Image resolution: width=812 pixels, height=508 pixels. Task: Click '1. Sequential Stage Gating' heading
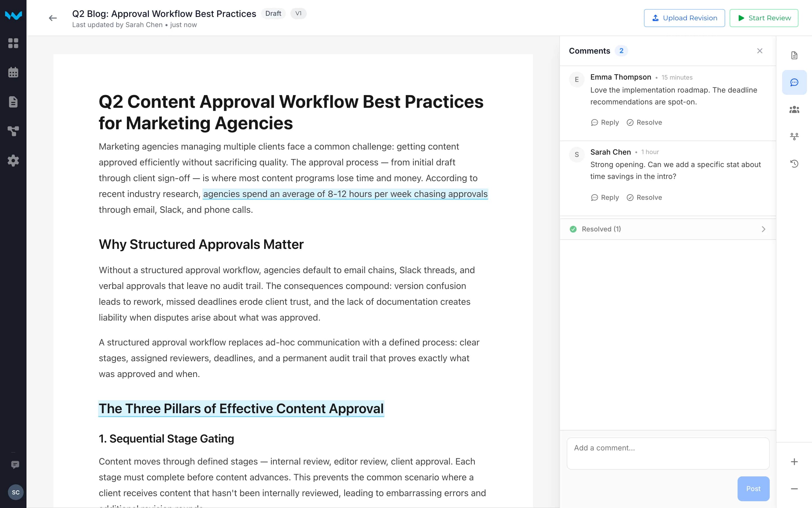(166, 439)
